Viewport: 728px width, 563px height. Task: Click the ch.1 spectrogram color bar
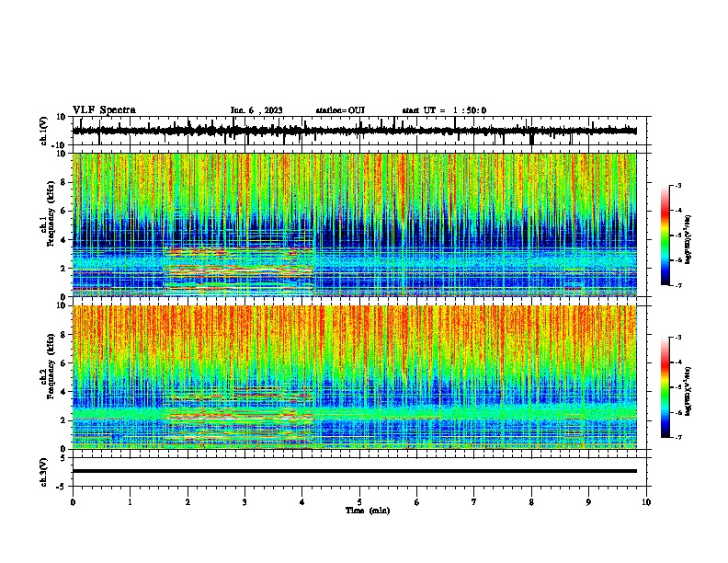[665, 236]
